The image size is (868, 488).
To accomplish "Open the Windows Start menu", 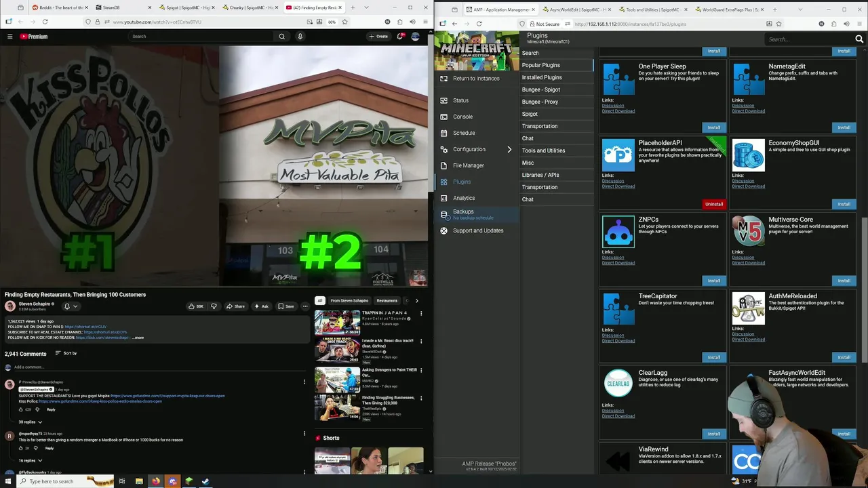I will click(x=8, y=481).
